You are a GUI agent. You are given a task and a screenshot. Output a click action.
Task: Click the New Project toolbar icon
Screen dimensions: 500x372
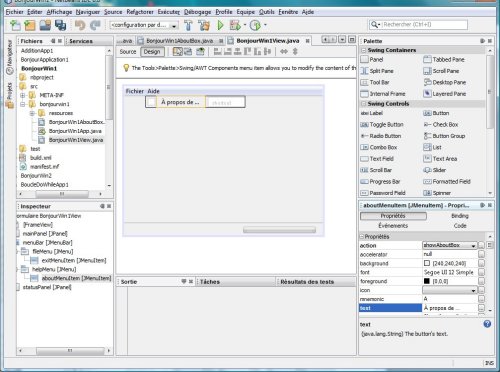coord(30,25)
